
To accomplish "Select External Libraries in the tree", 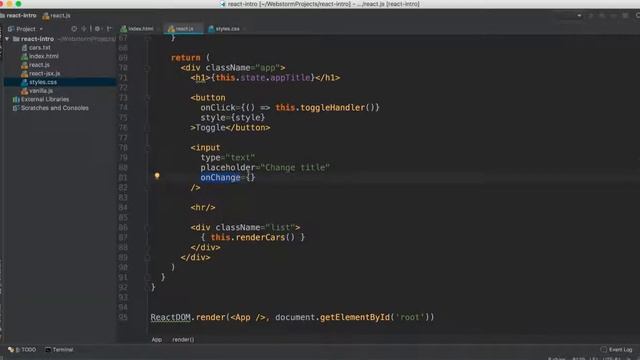I will click(x=45, y=99).
